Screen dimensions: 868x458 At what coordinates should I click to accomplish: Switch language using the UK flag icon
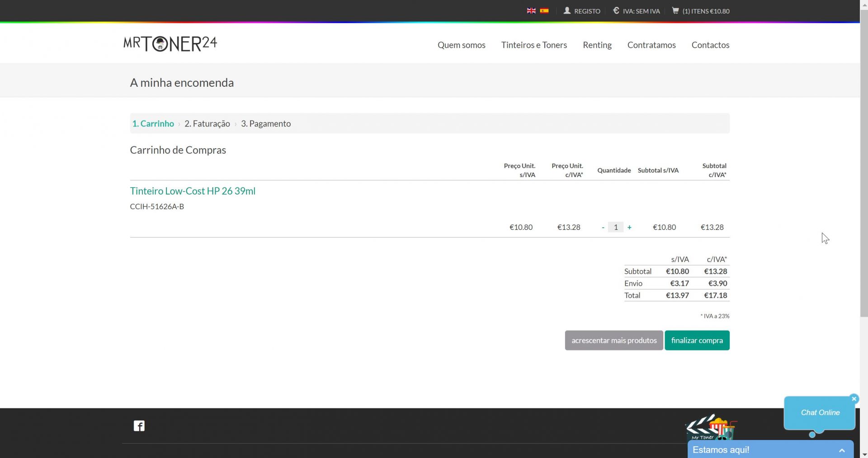(x=531, y=11)
